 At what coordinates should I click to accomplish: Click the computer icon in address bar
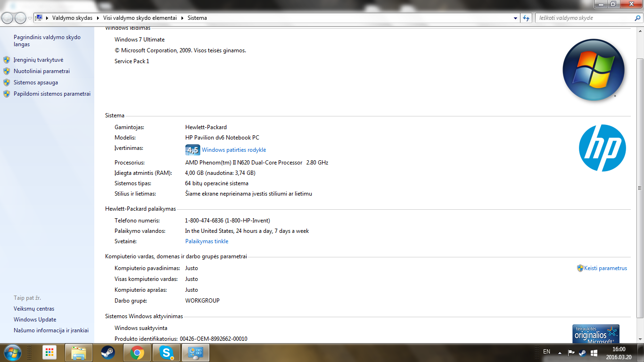point(40,18)
